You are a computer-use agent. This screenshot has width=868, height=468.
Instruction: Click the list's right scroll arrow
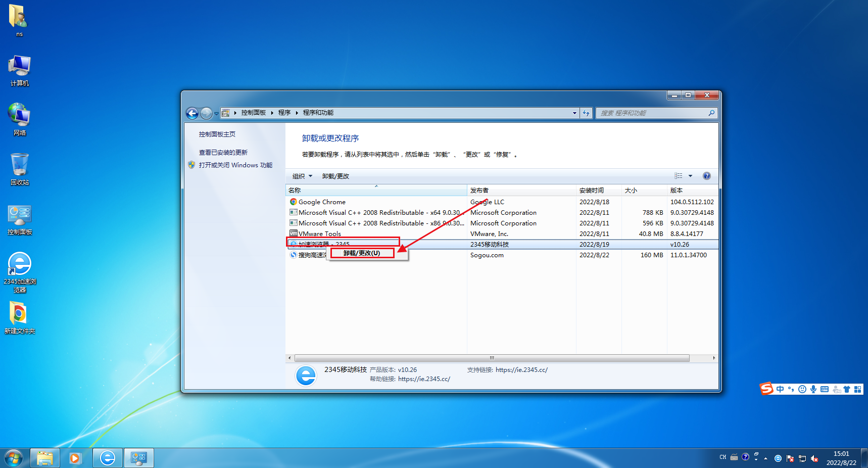point(714,358)
